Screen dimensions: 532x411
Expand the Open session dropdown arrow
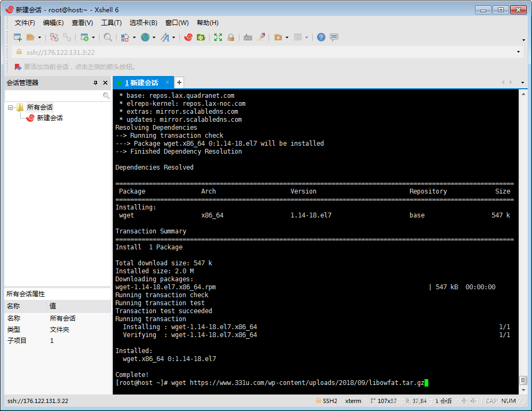click(39, 38)
